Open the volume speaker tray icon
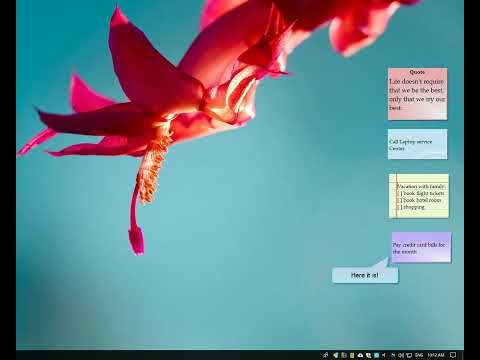 pyautogui.click(x=401, y=355)
